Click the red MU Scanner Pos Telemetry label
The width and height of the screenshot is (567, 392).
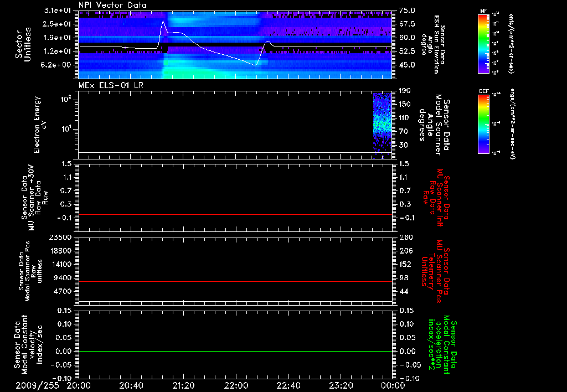click(x=435, y=271)
